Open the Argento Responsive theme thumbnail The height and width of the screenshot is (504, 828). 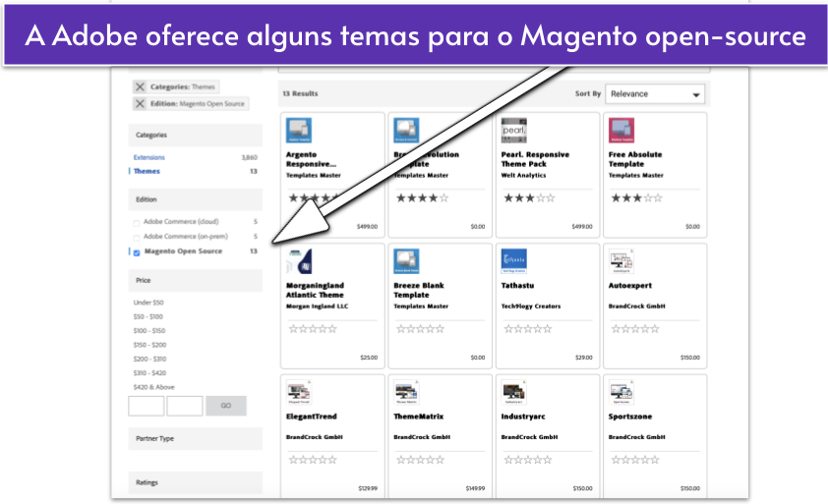pyautogui.click(x=299, y=131)
